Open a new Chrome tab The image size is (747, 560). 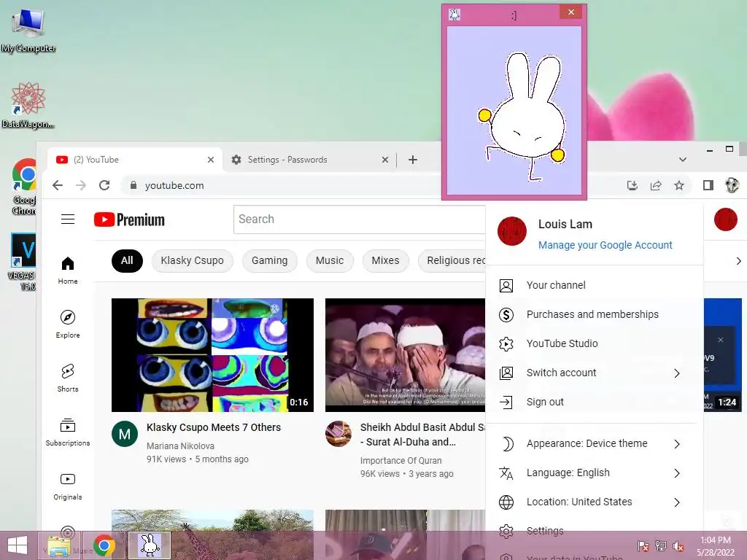point(413,160)
